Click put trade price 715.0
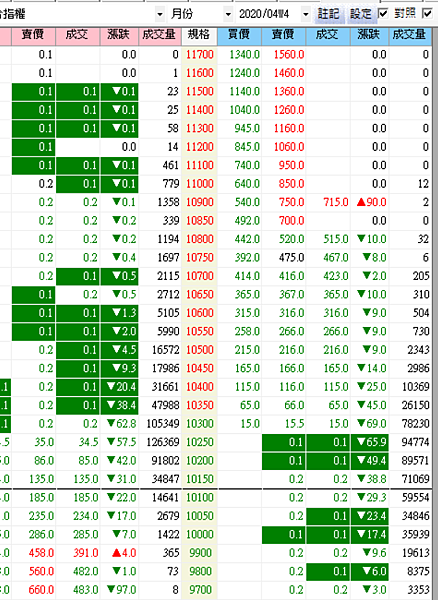Screen dimensions: 438x600 coord(328,202)
